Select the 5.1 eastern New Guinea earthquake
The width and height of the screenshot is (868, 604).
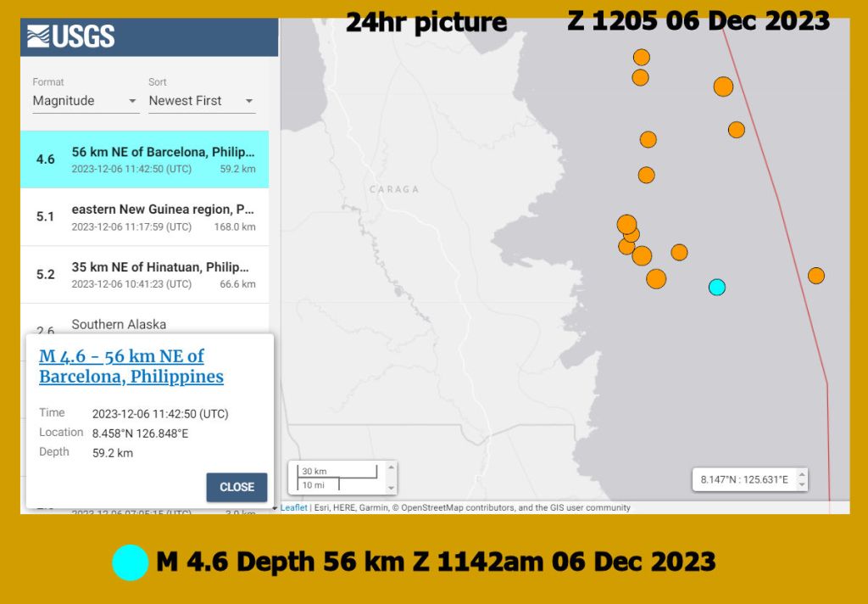coord(145,217)
